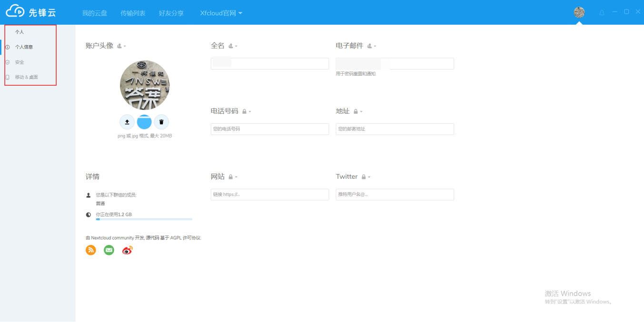Click the png 或 jpg 格式 size hint

(x=145, y=136)
